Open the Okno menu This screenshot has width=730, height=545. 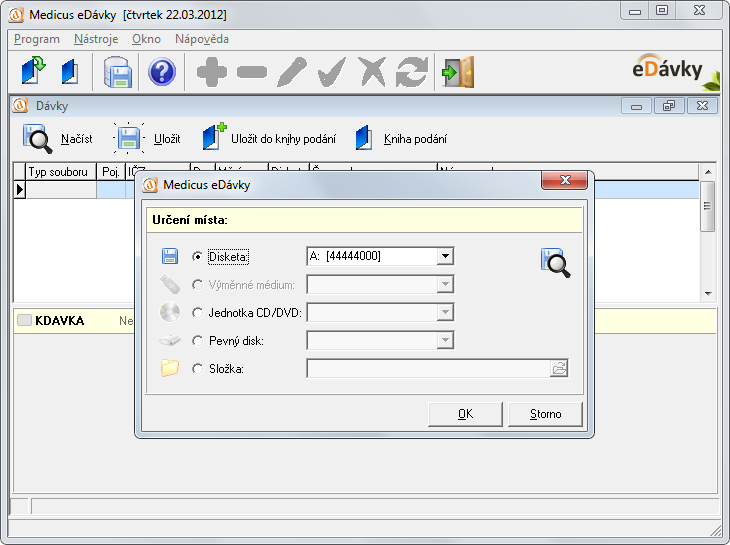(146, 39)
